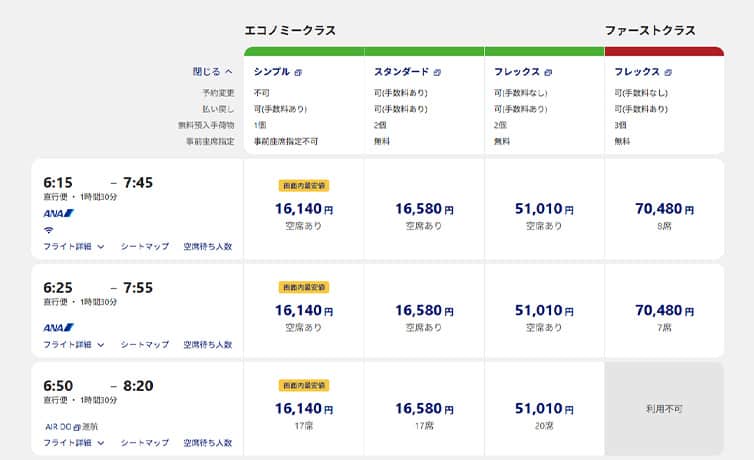Open スタンダード fare info popup icon
The width and height of the screenshot is (754, 460).
tap(437, 73)
